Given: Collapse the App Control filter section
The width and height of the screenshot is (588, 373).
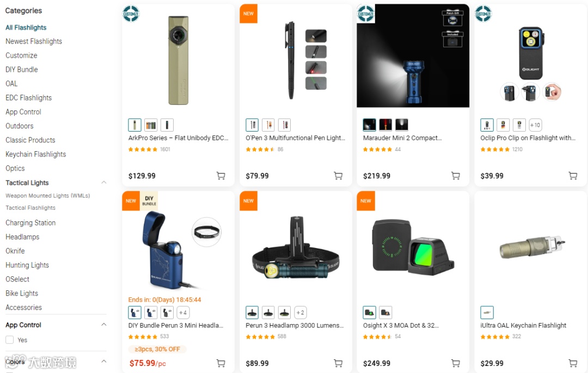Looking at the screenshot, I should coord(104,325).
